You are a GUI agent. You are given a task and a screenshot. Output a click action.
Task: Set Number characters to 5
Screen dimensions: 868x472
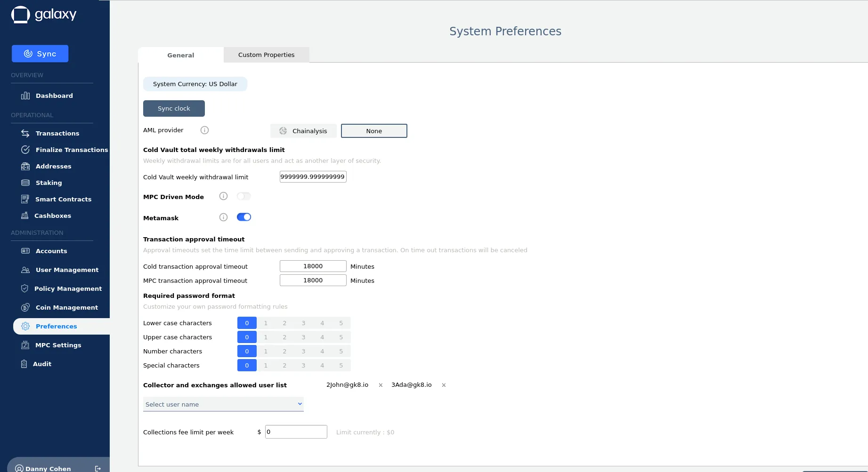tap(341, 351)
